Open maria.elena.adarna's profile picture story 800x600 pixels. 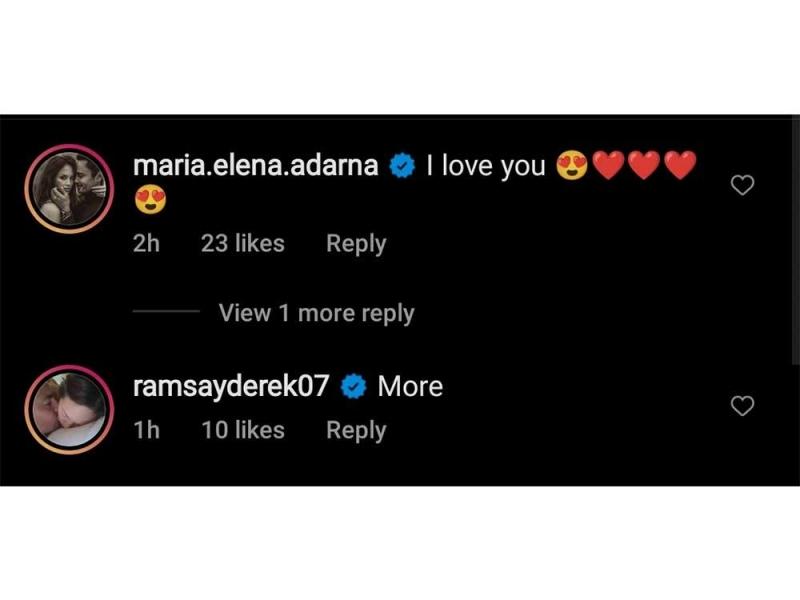coord(69,189)
